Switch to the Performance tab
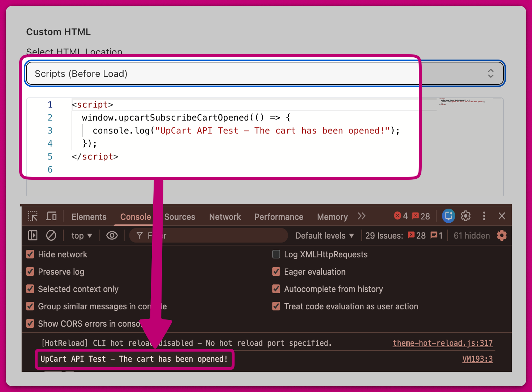 (x=279, y=217)
